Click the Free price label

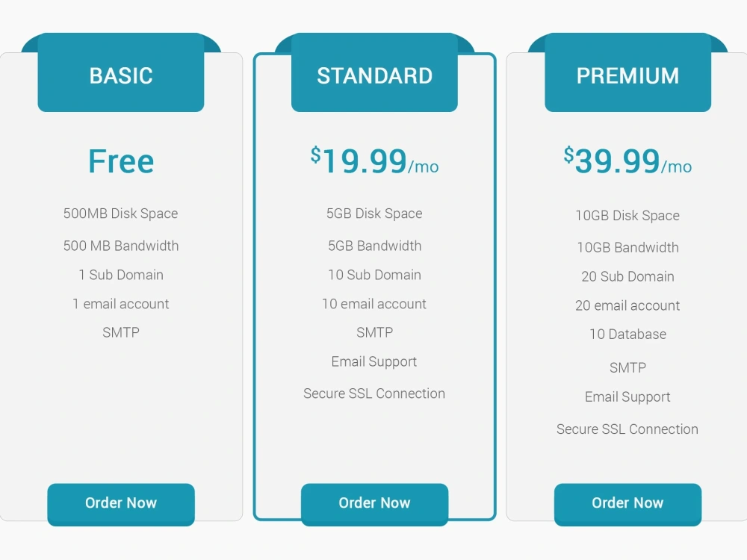coord(120,161)
